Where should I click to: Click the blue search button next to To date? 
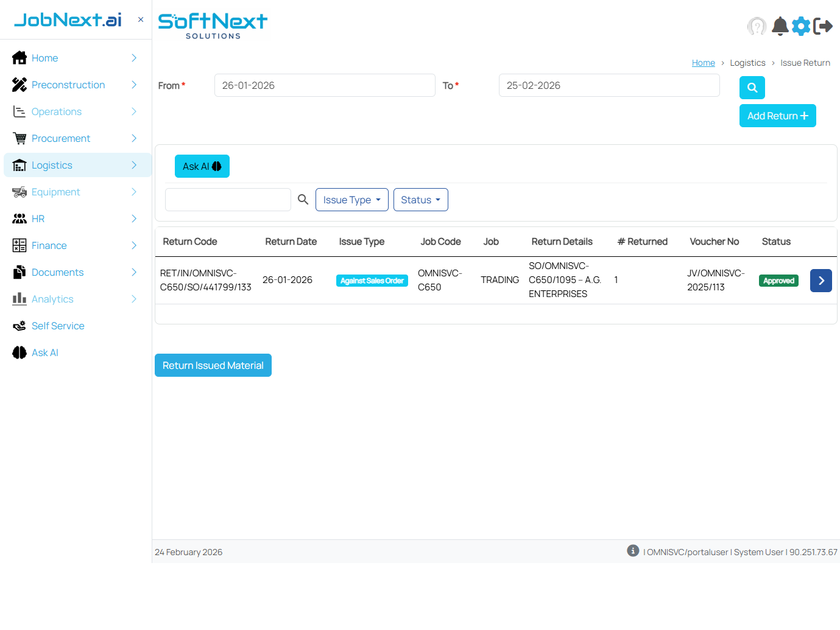(752, 88)
